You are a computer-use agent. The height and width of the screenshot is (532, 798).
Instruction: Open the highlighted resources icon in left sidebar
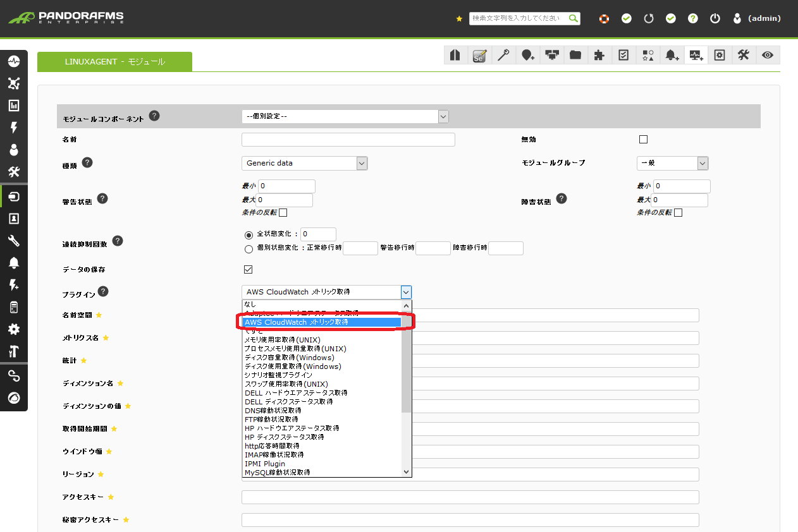coord(13,196)
